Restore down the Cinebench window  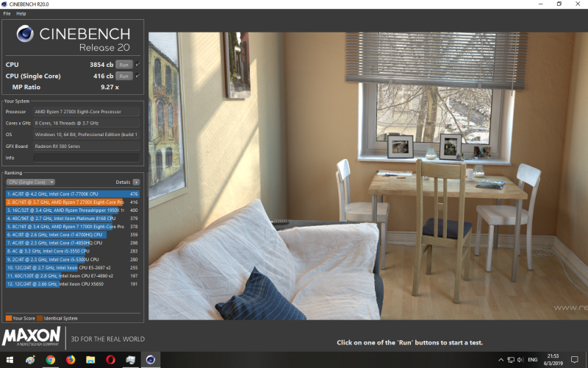coord(559,4)
